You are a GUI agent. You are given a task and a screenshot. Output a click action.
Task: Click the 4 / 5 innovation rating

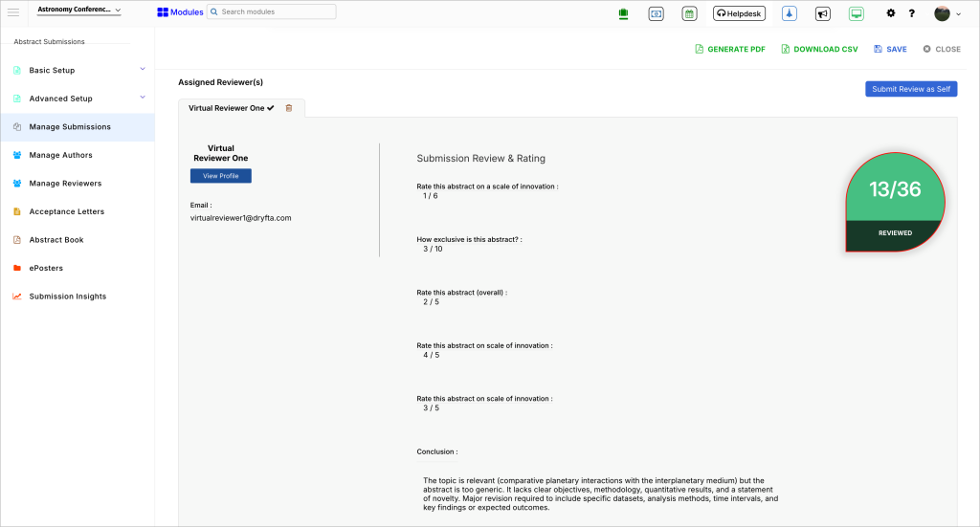coord(431,355)
